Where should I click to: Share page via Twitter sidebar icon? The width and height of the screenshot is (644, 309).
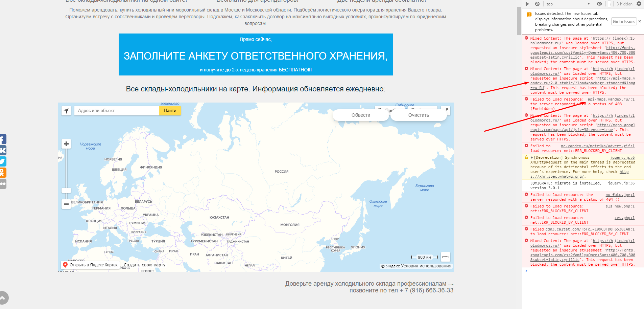[3, 161]
